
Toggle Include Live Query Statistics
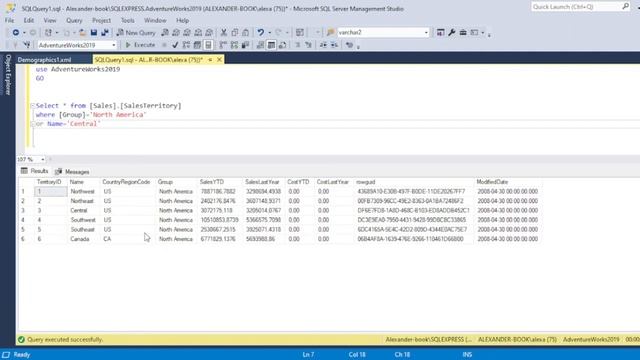234,45
